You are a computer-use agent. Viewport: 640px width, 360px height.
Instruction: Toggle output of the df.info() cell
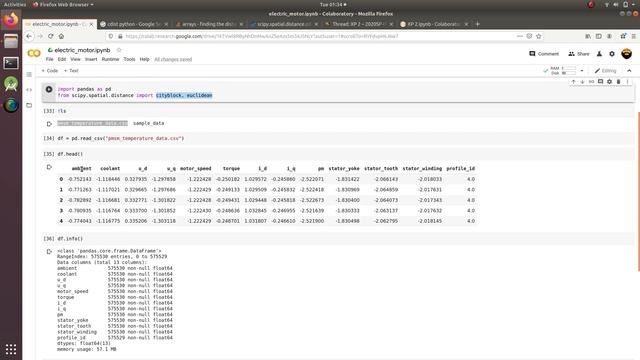[49, 251]
